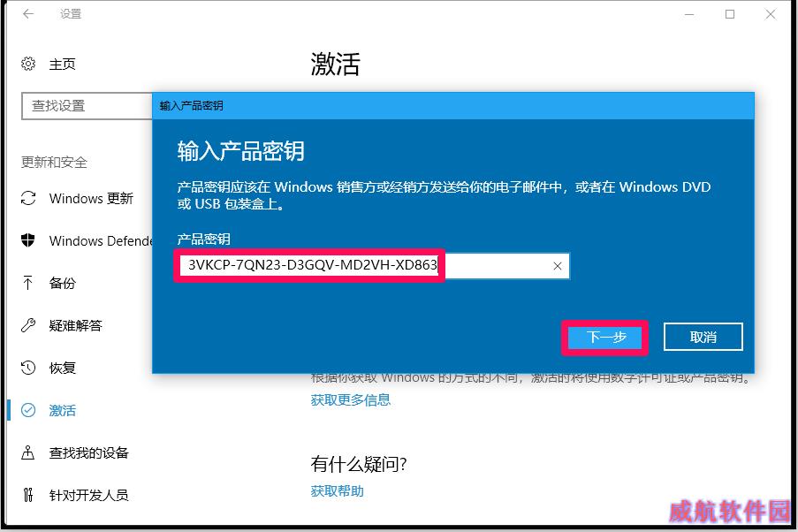
Task: Click the Backup upward arrow icon
Action: click(x=28, y=283)
